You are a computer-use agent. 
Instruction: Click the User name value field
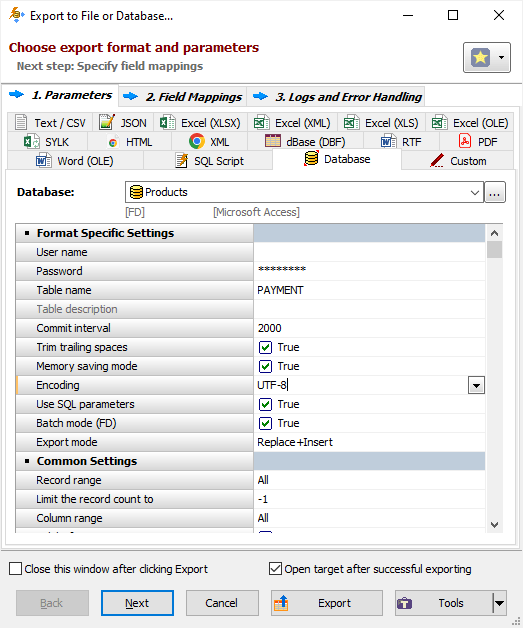point(369,252)
